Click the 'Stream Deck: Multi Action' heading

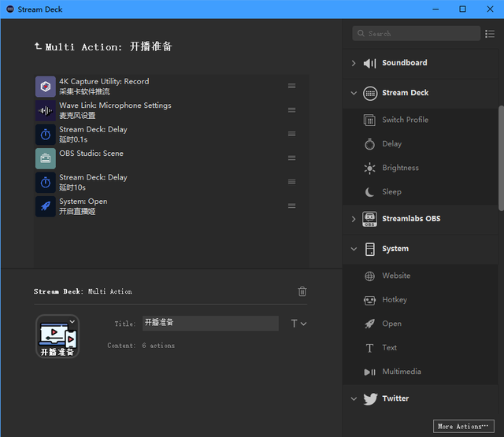[83, 291]
